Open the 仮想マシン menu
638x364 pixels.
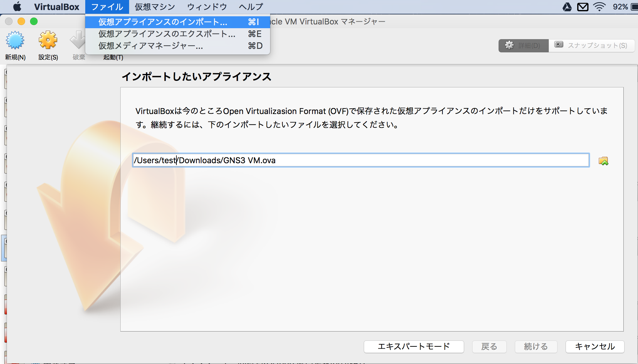[155, 7]
